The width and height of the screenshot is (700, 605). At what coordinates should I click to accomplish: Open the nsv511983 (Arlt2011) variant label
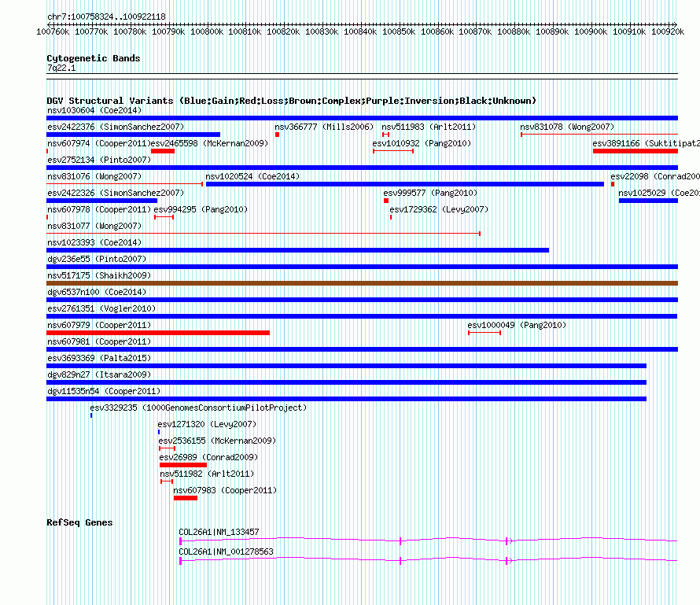[x=429, y=127]
